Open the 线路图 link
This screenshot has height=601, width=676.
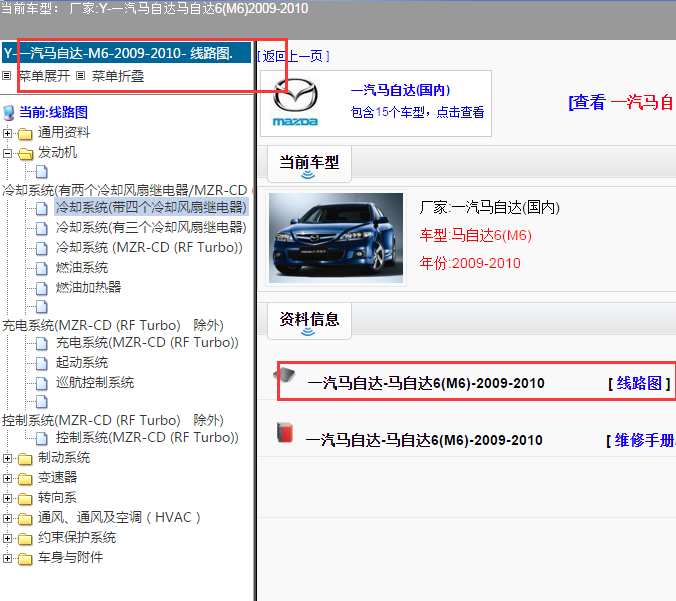coord(639,383)
